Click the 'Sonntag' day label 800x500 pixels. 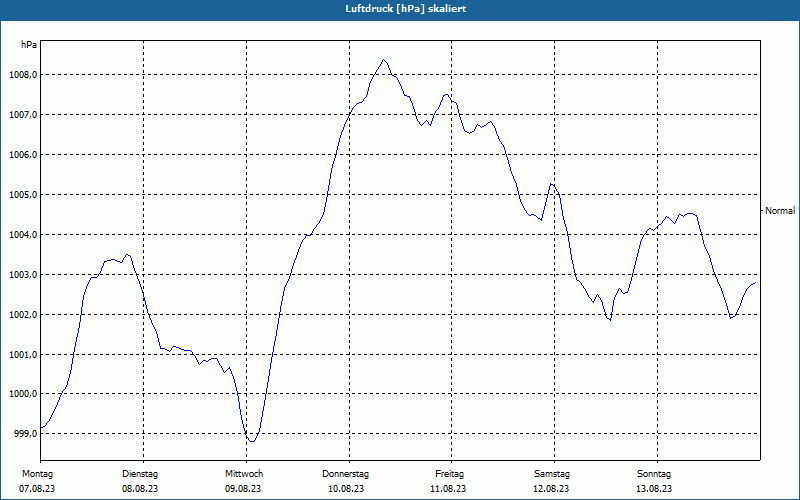pos(654,474)
